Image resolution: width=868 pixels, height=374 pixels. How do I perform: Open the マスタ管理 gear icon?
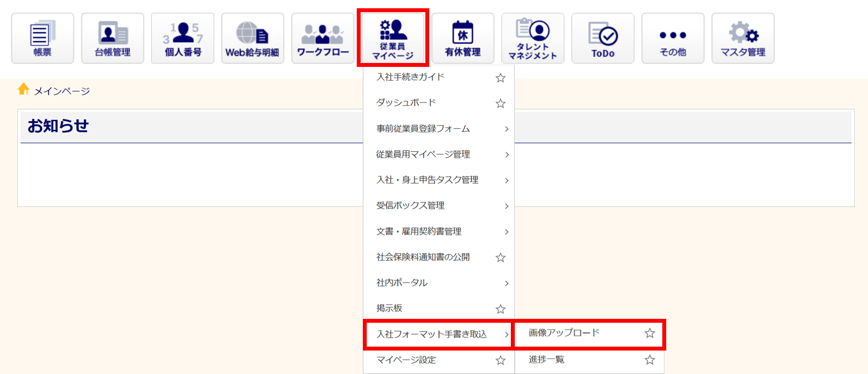pos(743,38)
